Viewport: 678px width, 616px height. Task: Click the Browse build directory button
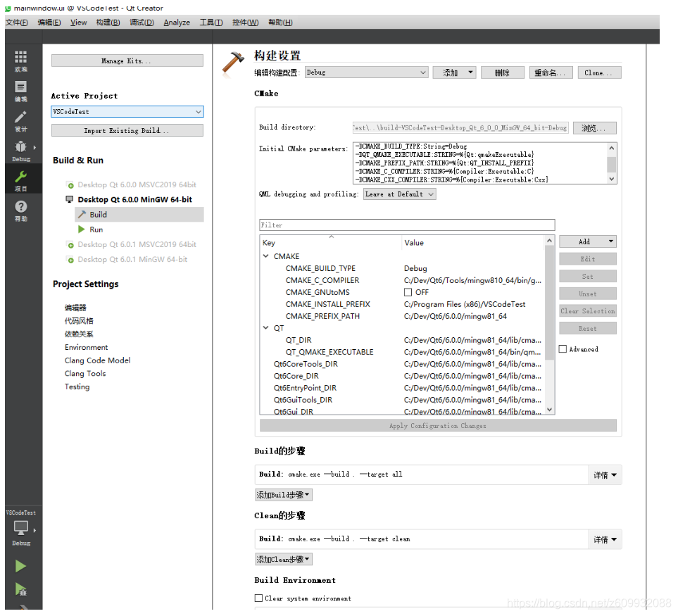click(x=594, y=128)
